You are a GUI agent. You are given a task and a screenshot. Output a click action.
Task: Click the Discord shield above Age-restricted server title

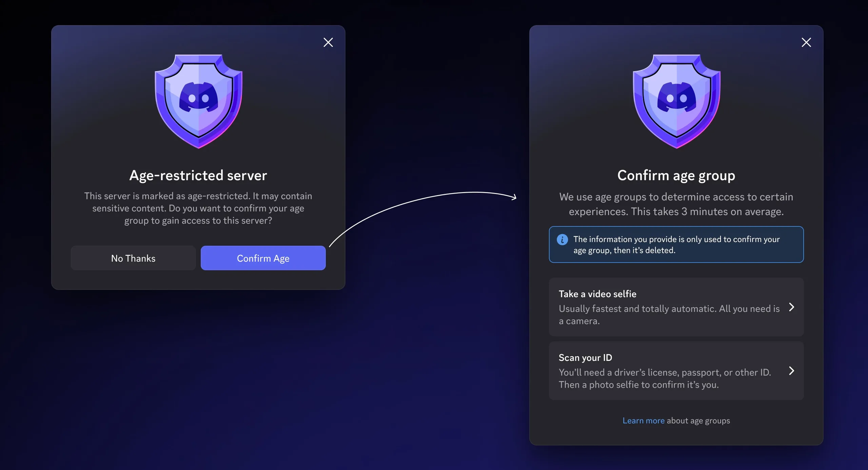coord(198,100)
